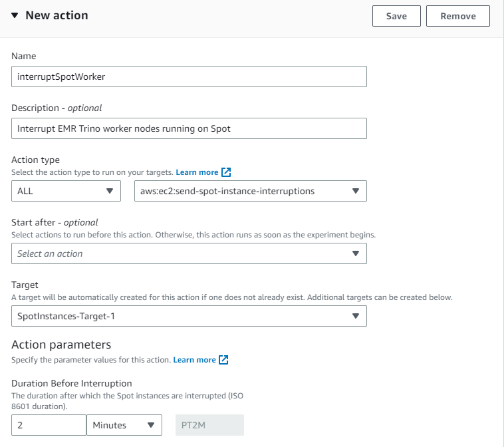
Task: Click external link icon beside Action parameters
Action: [x=223, y=360]
